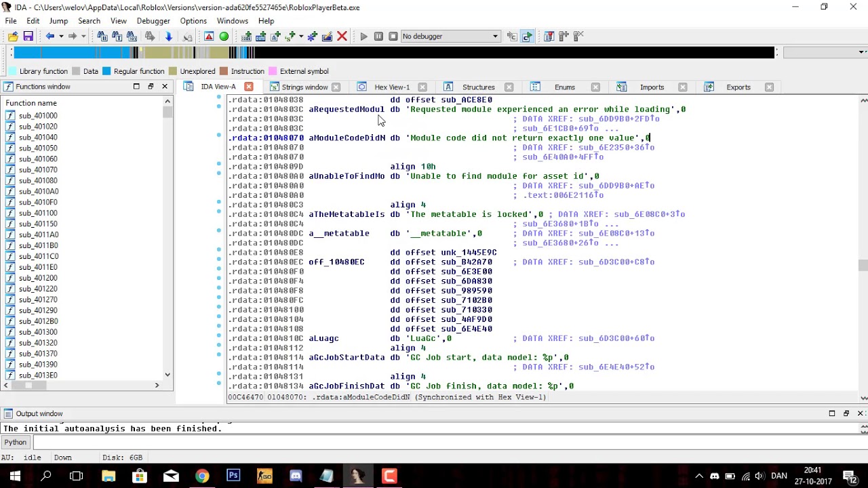Click the navigation band overview bar
This screenshot has height=488, width=868.
(x=393, y=53)
